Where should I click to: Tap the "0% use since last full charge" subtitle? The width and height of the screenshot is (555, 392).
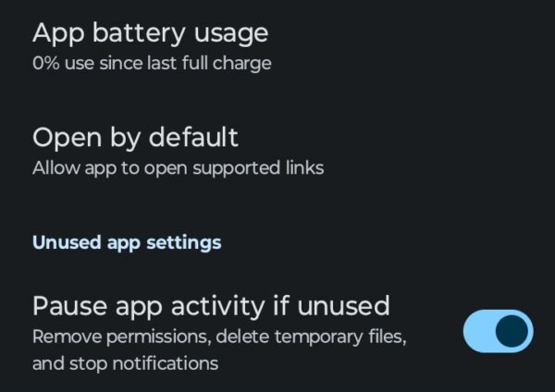(x=152, y=64)
